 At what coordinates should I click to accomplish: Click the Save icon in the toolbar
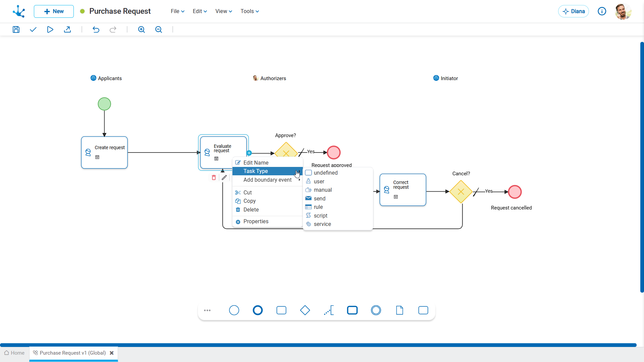(x=16, y=29)
